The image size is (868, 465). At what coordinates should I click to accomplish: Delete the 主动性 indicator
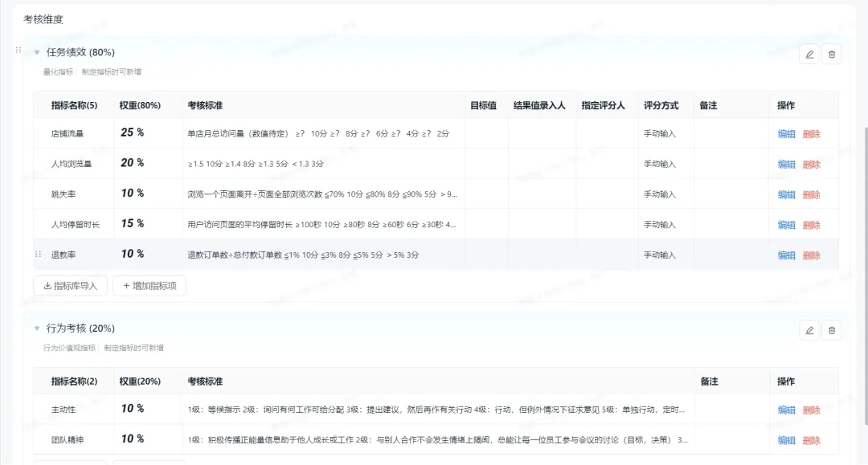coord(812,410)
